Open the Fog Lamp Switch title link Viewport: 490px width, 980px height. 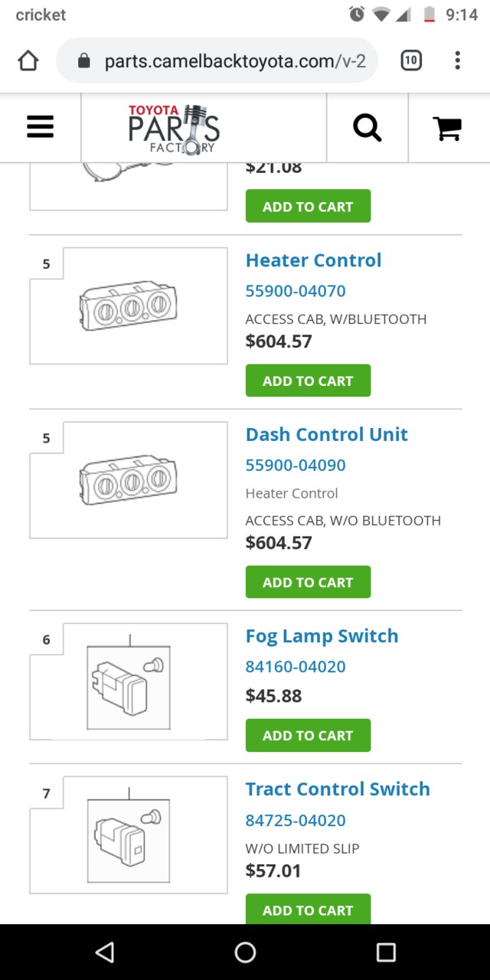[322, 636]
